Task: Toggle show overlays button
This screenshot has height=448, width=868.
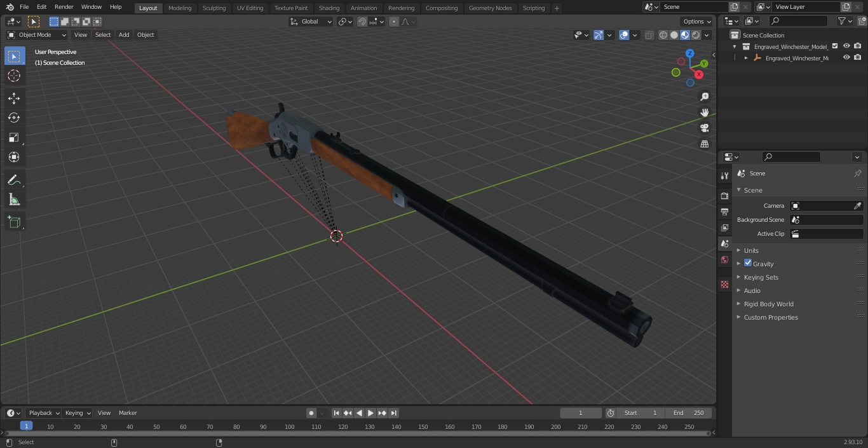Action: point(624,35)
